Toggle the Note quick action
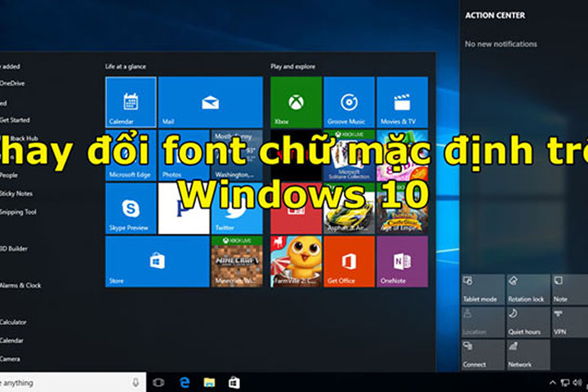The height and width of the screenshot is (392, 588). (570, 289)
